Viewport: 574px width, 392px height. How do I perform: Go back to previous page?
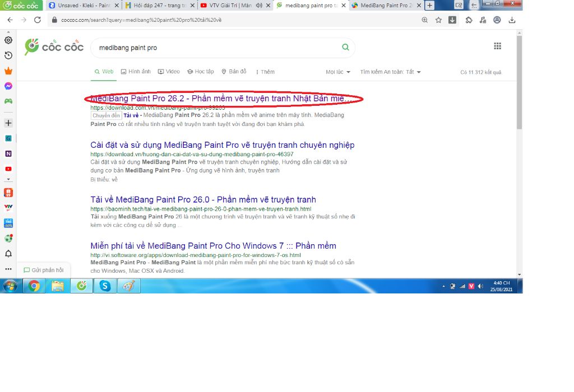tap(10, 20)
